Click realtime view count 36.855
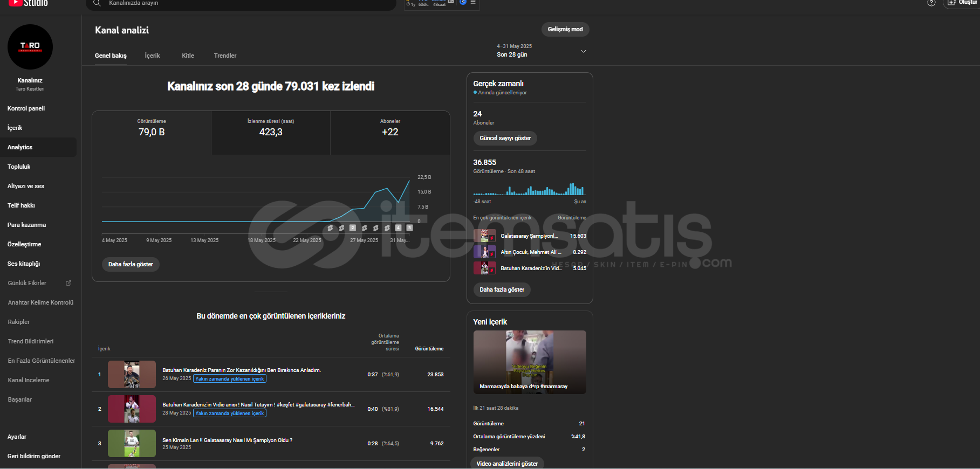The width and height of the screenshot is (980, 469). click(484, 162)
